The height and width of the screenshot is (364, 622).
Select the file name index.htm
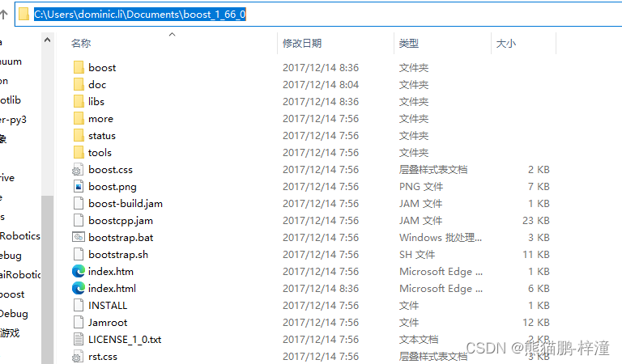(x=111, y=271)
